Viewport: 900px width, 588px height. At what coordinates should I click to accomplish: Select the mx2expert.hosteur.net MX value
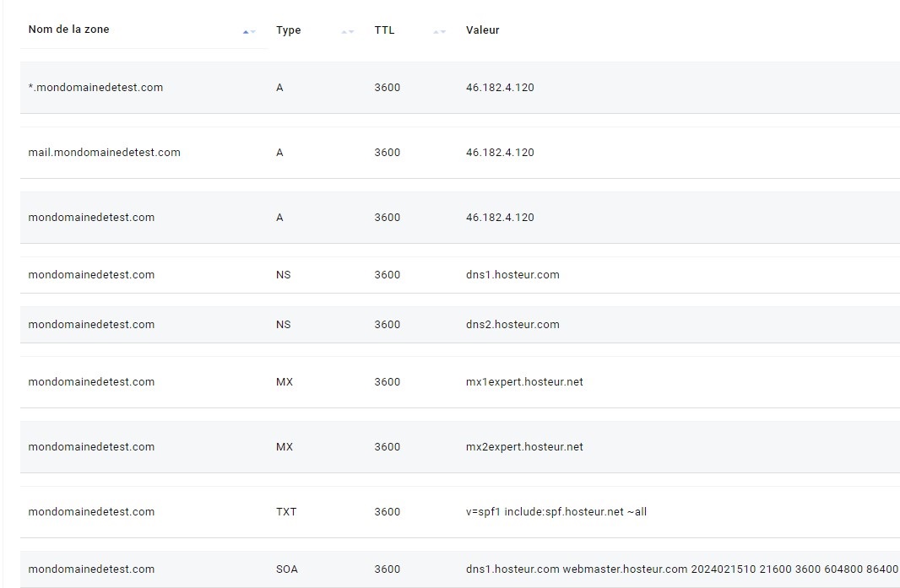[x=523, y=446]
